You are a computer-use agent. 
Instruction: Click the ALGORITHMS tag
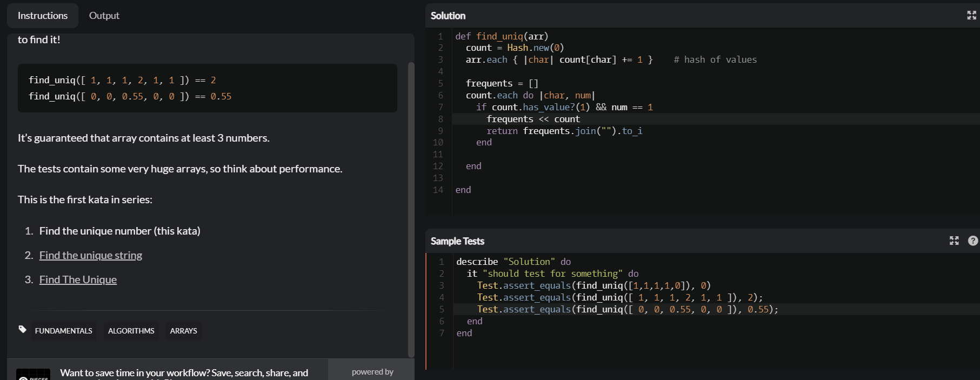[131, 331]
